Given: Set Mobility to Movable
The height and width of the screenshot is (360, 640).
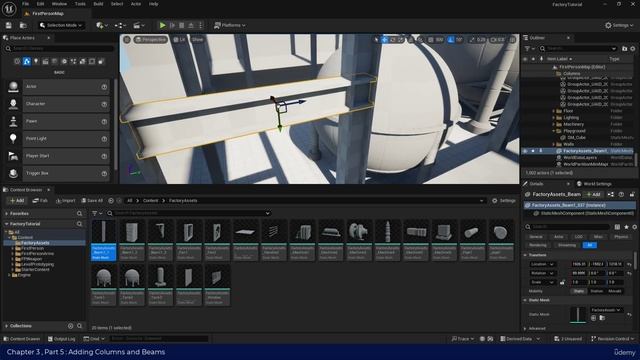Looking at the screenshot, I should coord(614,291).
